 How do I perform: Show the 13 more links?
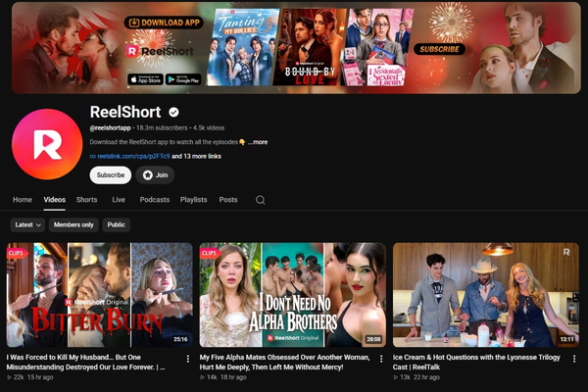197,157
